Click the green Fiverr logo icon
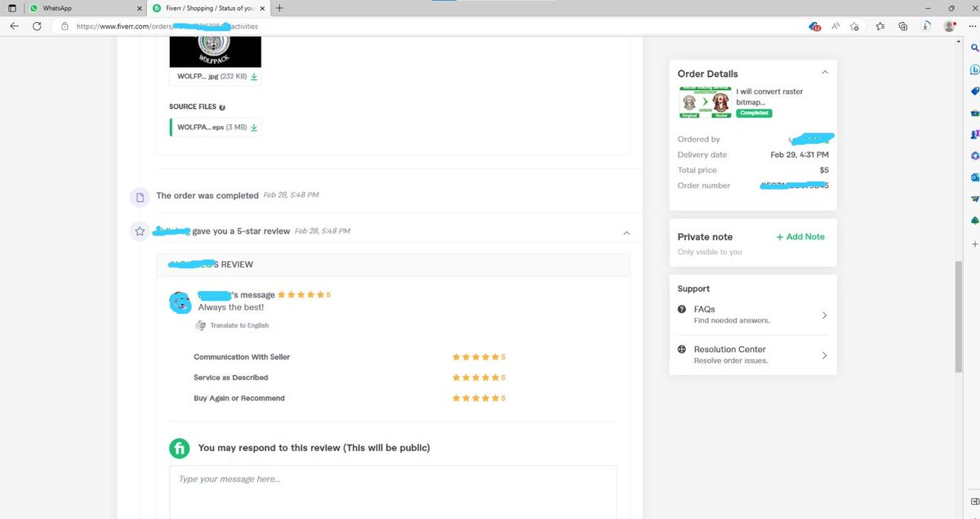This screenshot has width=980, height=519. [x=180, y=448]
